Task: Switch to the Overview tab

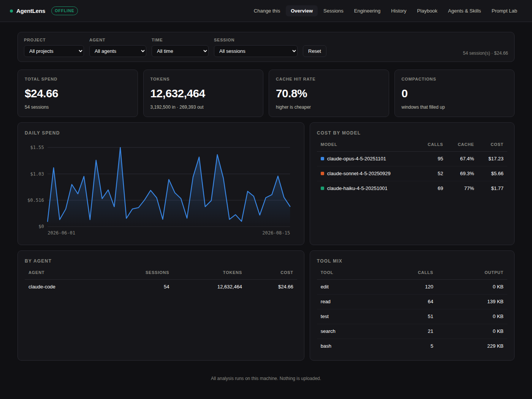Action: 302,11
